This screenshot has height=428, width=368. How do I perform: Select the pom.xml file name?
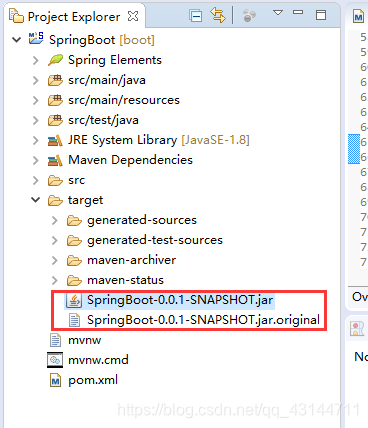pyautogui.click(x=93, y=380)
